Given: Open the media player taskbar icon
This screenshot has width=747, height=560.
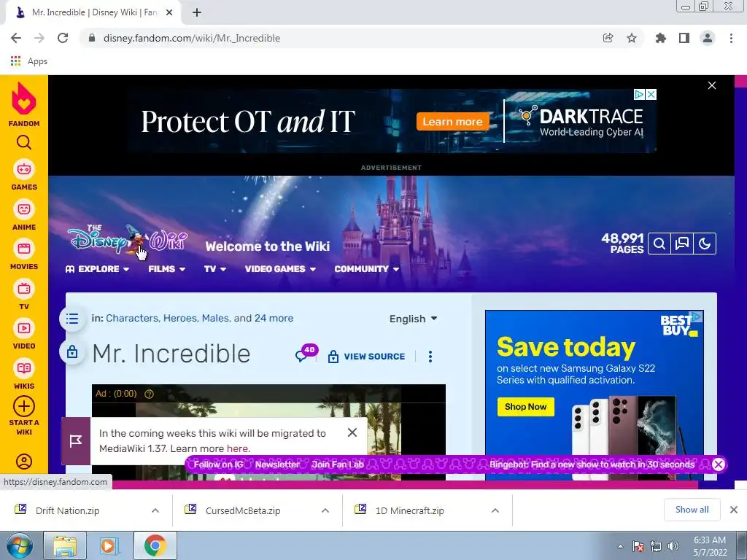Looking at the screenshot, I should point(109,545).
